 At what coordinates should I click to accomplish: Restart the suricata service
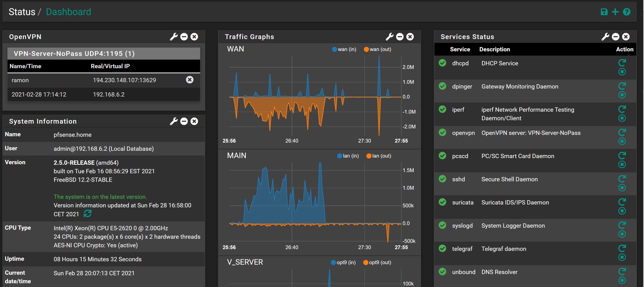click(x=622, y=201)
